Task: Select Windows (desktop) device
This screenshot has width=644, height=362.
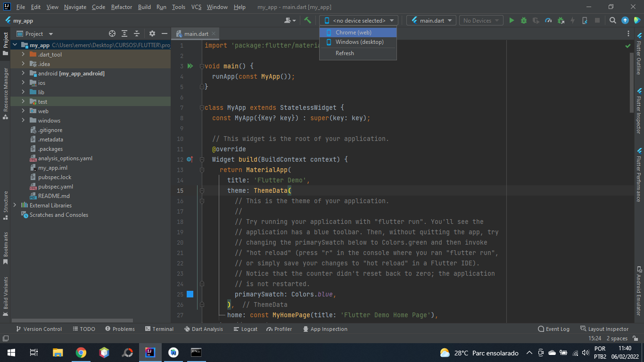Action: pos(358,42)
